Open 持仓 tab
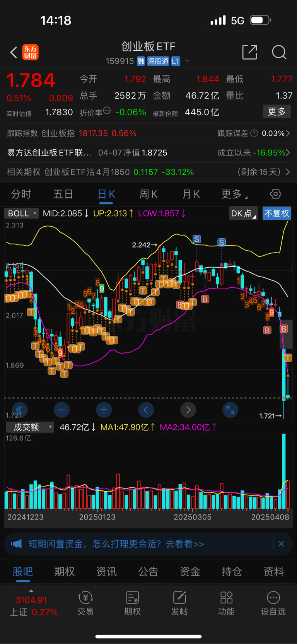Image resolution: width=297 pixels, height=644 pixels. [x=232, y=571]
